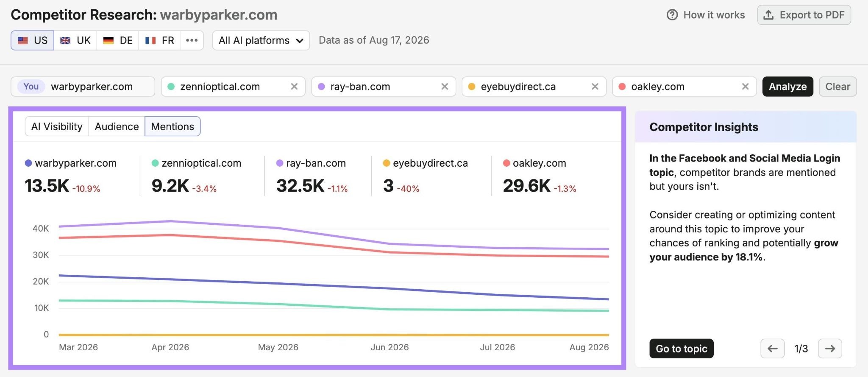
Task: Click the ray-ban.com input field
Action: tap(384, 87)
